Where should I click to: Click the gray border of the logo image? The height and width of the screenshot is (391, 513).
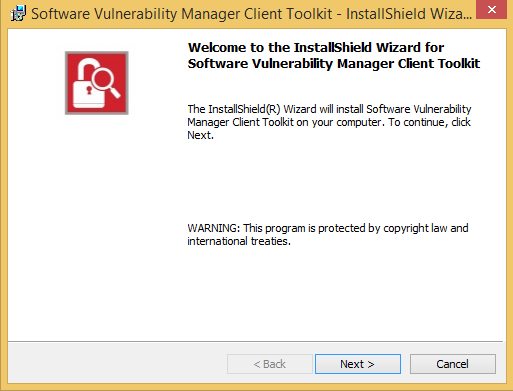(x=97, y=53)
